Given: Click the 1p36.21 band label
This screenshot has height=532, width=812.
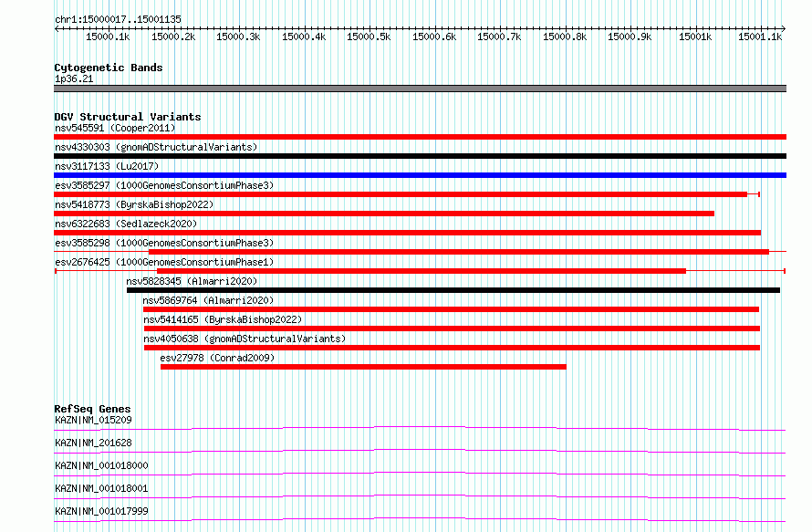Looking at the screenshot, I should tap(74, 78).
